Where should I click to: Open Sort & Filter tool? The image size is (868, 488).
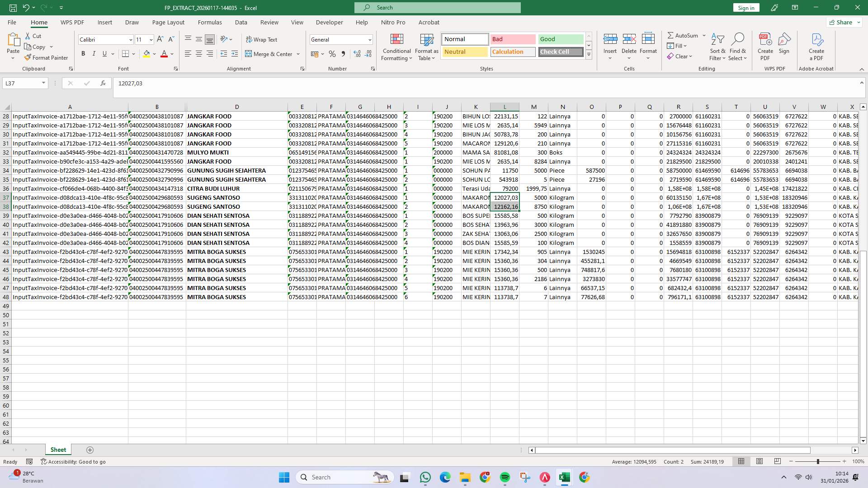717,47
